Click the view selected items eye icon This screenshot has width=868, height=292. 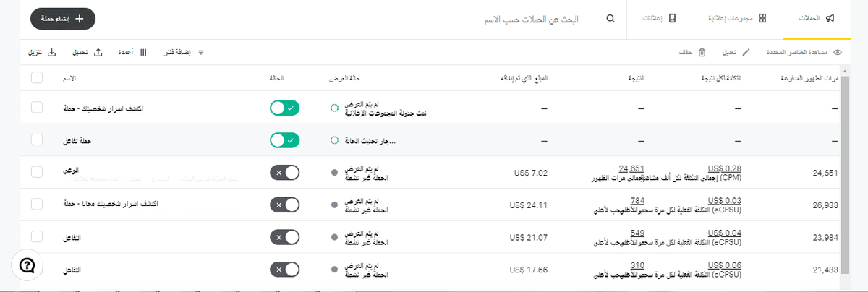(x=838, y=53)
